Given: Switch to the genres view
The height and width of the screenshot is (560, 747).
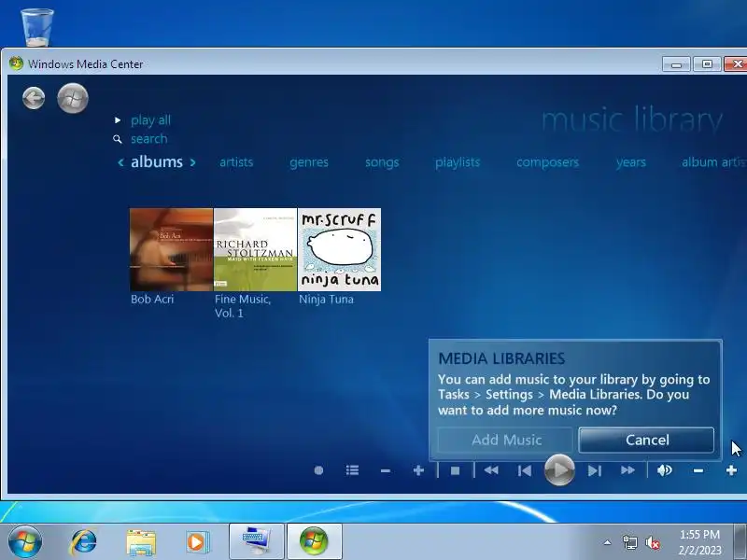Looking at the screenshot, I should pyautogui.click(x=309, y=162).
